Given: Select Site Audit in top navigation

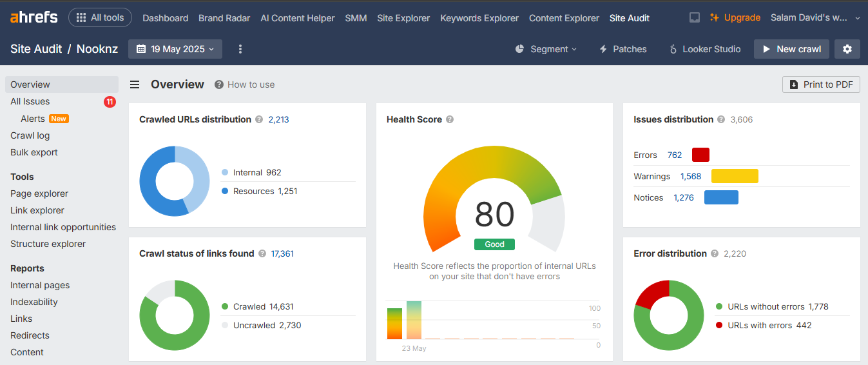Looking at the screenshot, I should click(x=630, y=18).
